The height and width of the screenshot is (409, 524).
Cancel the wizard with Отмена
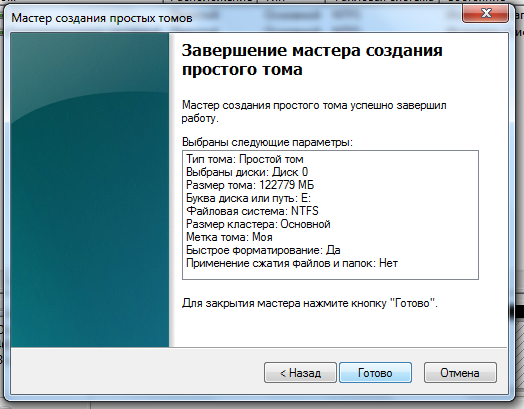pos(460,373)
